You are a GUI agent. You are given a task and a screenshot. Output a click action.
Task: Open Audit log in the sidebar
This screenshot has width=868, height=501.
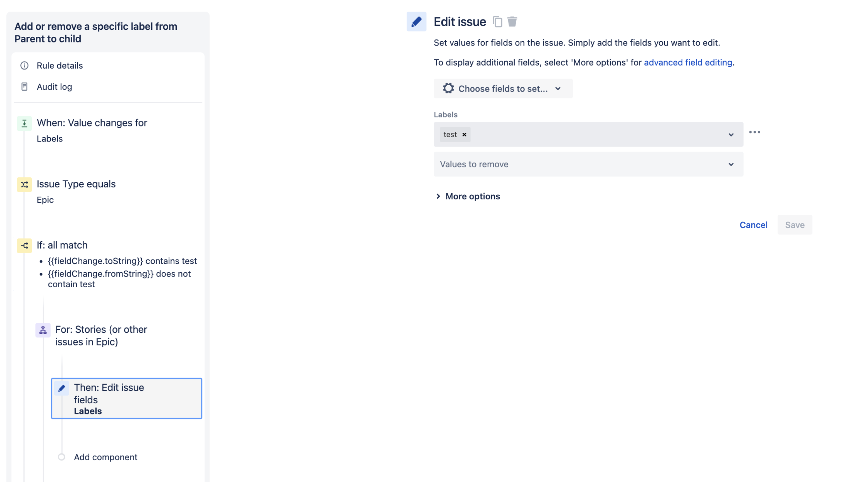pyautogui.click(x=55, y=87)
